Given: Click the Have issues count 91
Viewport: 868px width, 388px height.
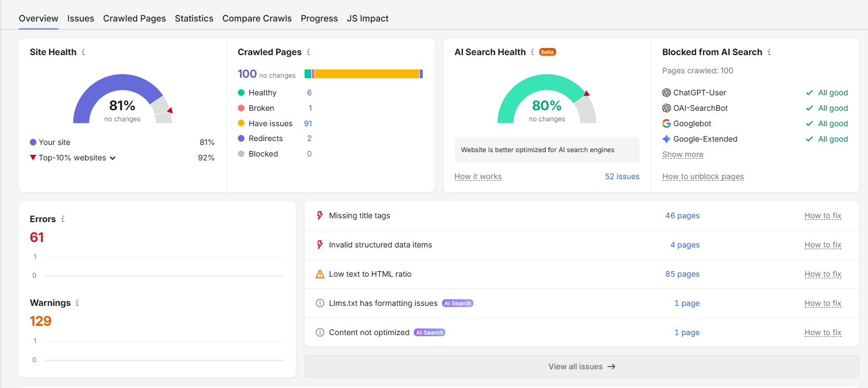Looking at the screenshot, I should pos(308,123).
